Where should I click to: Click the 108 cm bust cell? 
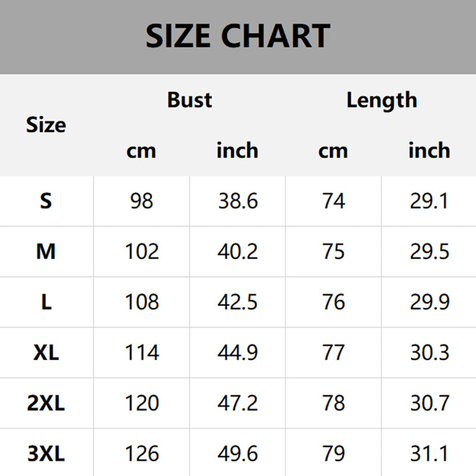142,302
